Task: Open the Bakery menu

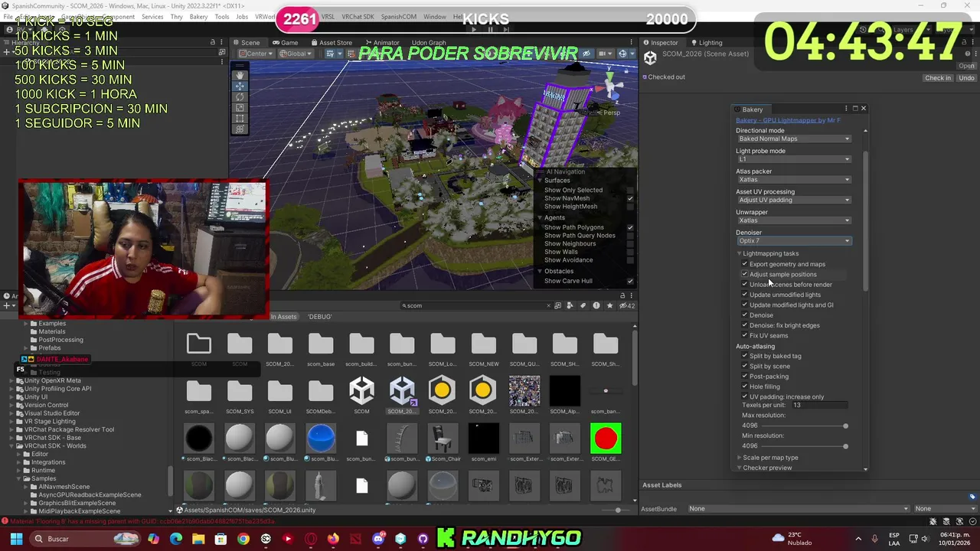Action: pos(198,17)
